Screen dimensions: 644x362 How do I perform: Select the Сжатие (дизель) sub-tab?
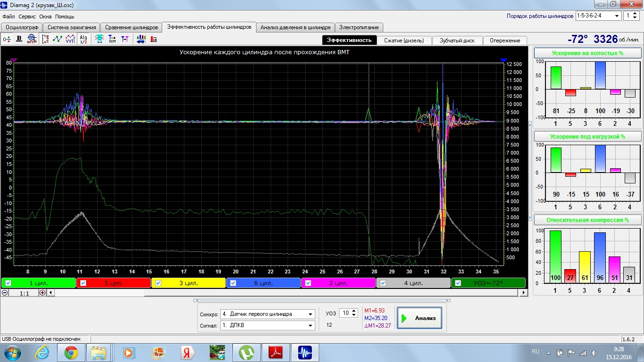click(404, 40)
